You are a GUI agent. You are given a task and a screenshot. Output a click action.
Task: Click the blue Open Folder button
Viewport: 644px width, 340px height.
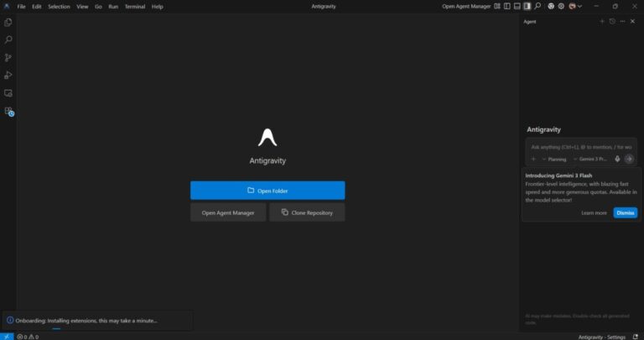coord(267,191)
